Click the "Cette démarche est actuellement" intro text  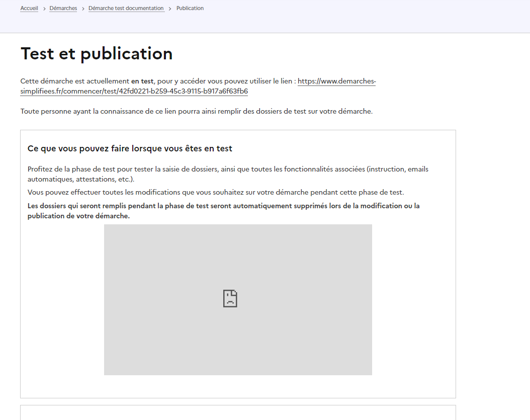75,81
